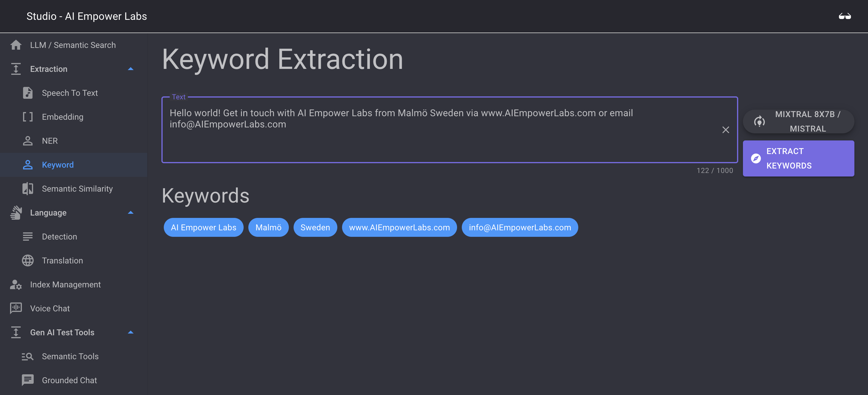Open LLM / Semantic Search menu
The height and width of the screenshot is (395, 868).
[x=73, y=45]
